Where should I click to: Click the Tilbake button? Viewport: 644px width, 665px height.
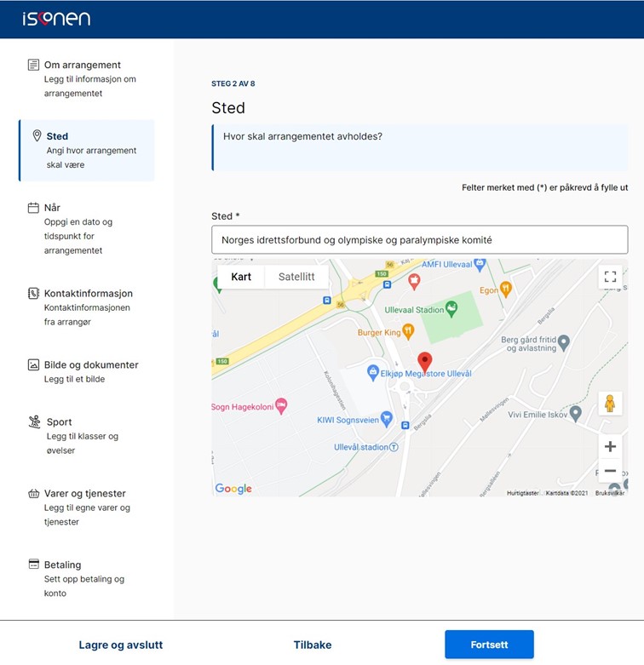313,645
